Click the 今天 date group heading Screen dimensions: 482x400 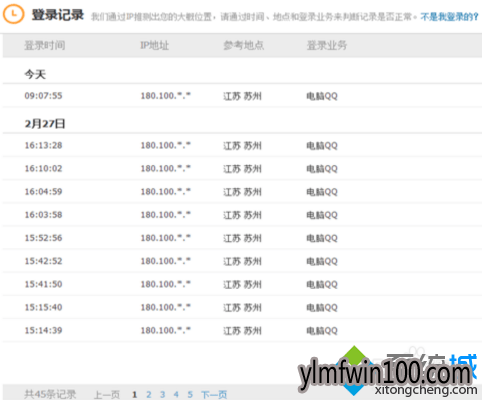click(35, 74)
